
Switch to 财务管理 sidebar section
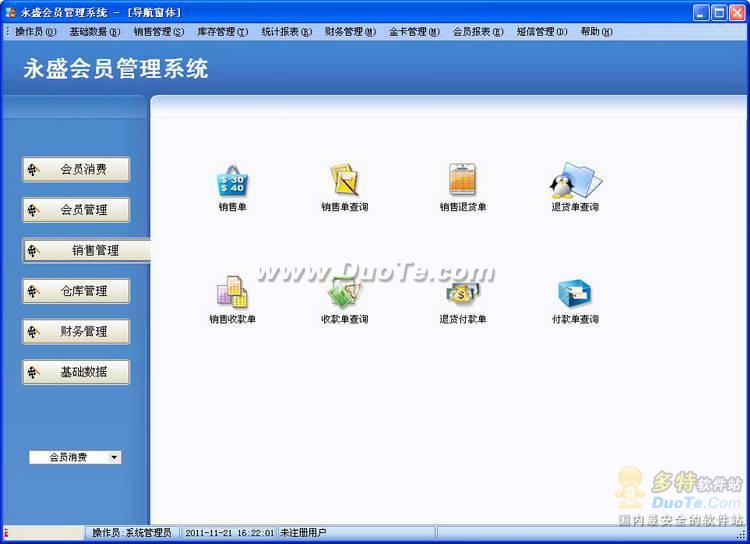click(76, 331)
